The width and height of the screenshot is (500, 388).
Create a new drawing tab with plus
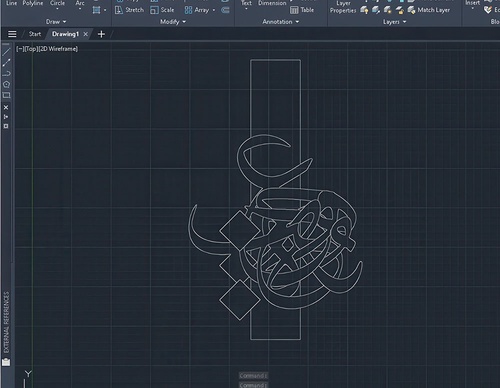[x=101, y=34]
